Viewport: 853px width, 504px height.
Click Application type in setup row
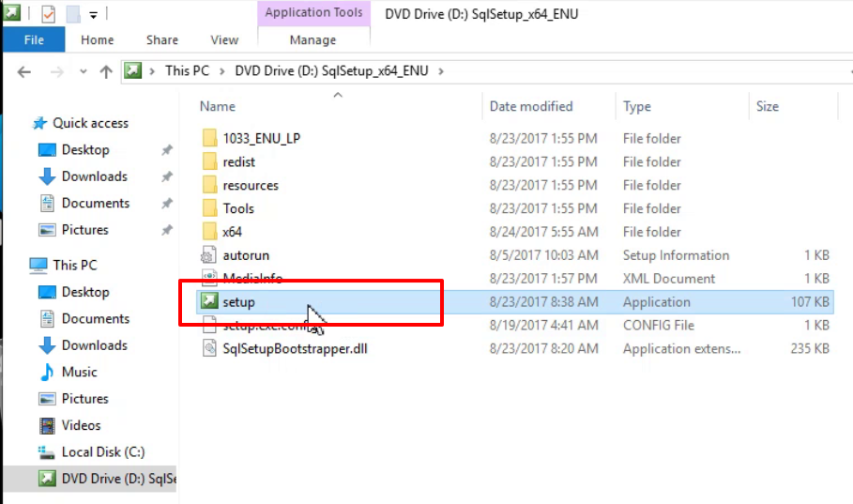[657, 302]
